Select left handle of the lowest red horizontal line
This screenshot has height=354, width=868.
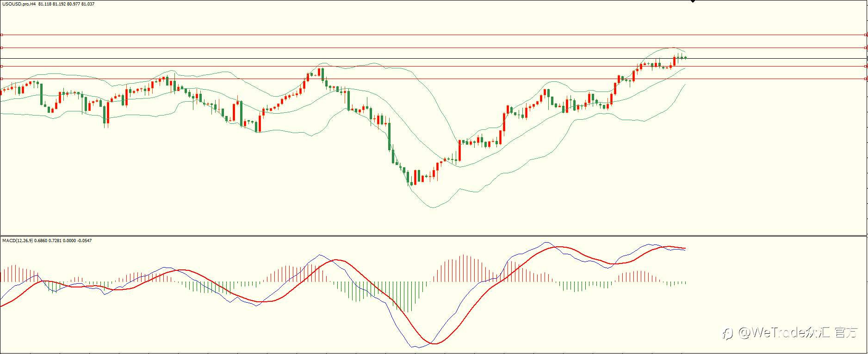click(1, 79)
